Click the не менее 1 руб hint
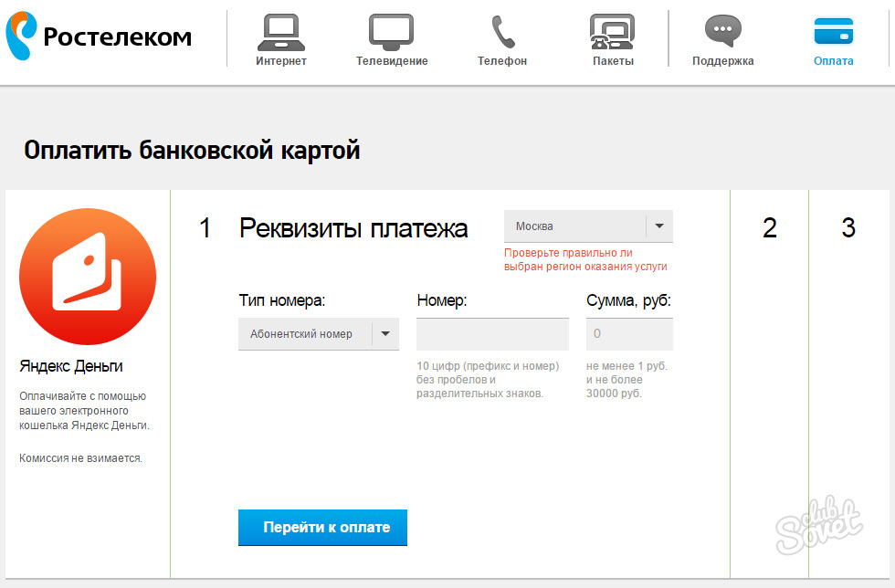 tap(626, 380)
